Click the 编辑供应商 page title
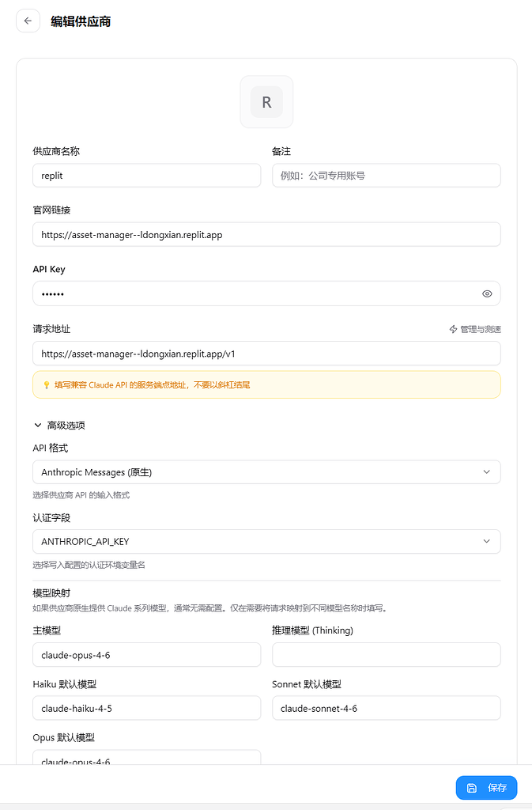The height and width of the screenshot is (810, 532). pyautogui.click(x=81, y=21)
